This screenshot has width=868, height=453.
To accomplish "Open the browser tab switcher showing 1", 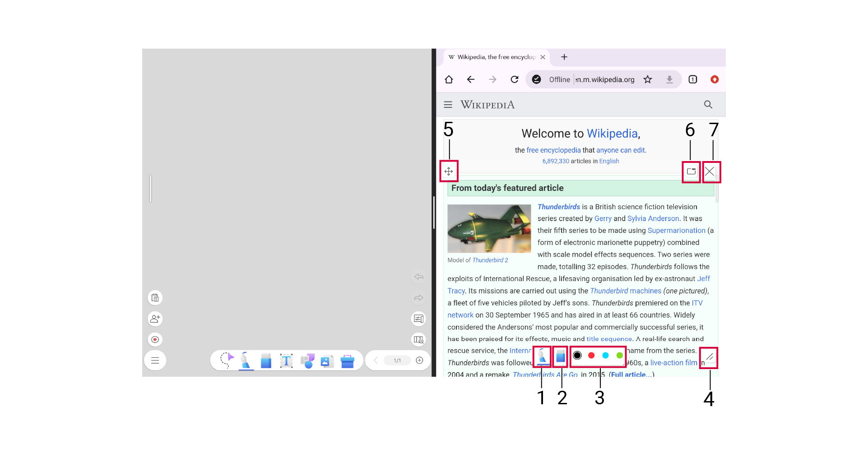I will pos(693,80).
